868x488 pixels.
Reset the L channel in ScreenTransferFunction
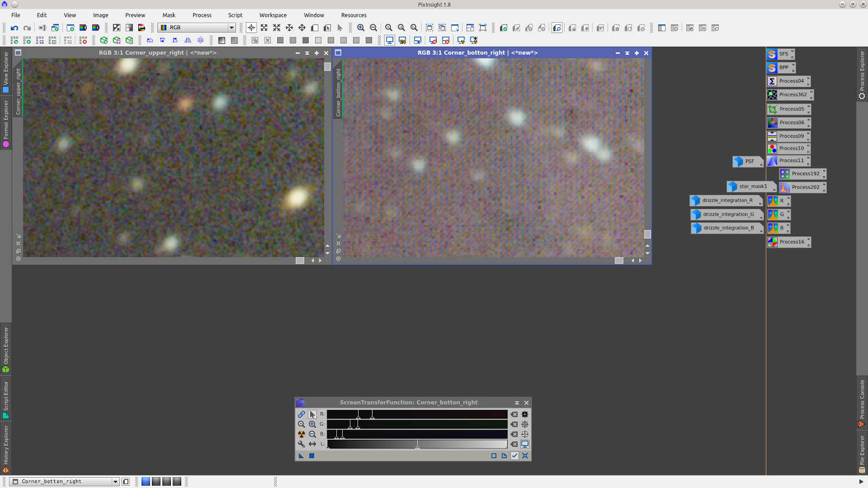514,445
